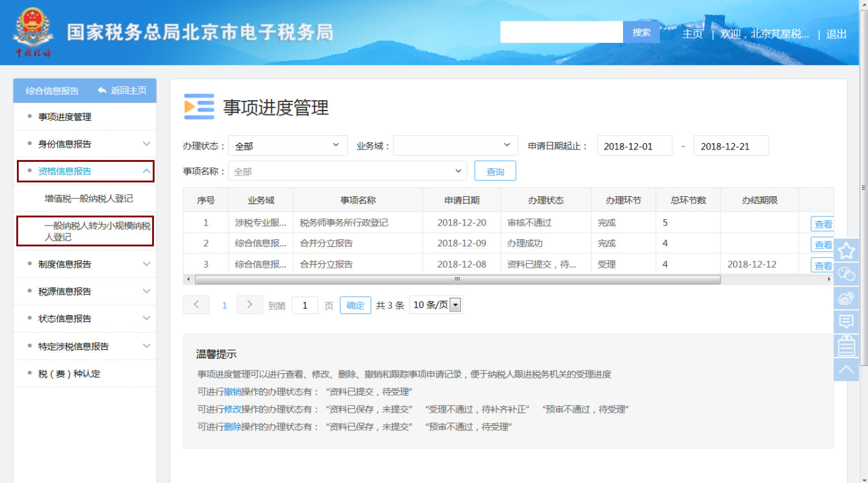Image resolution: width=868 pixels, height=483 pixels.
Task: Click 确定 button in pagination
Action: (355, 305)
